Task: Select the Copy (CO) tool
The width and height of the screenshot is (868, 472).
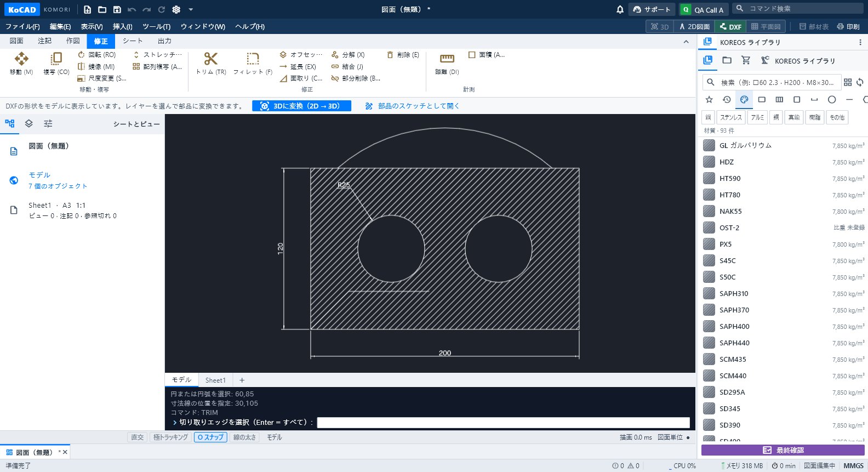Action: (x=56, y=63)
